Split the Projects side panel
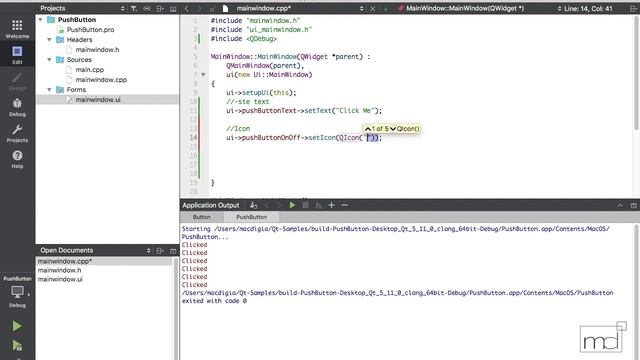640x360 pixels. [160, 8]
